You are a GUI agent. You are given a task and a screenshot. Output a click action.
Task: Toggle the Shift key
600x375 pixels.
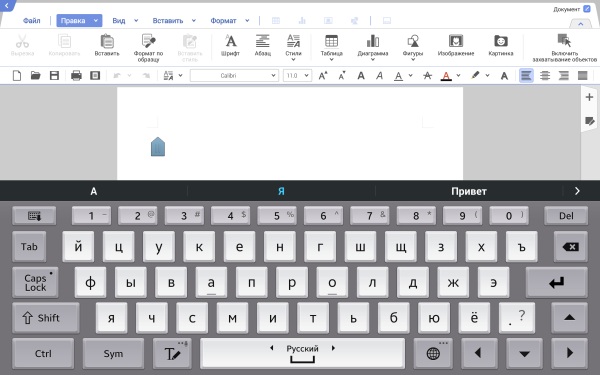46,318
